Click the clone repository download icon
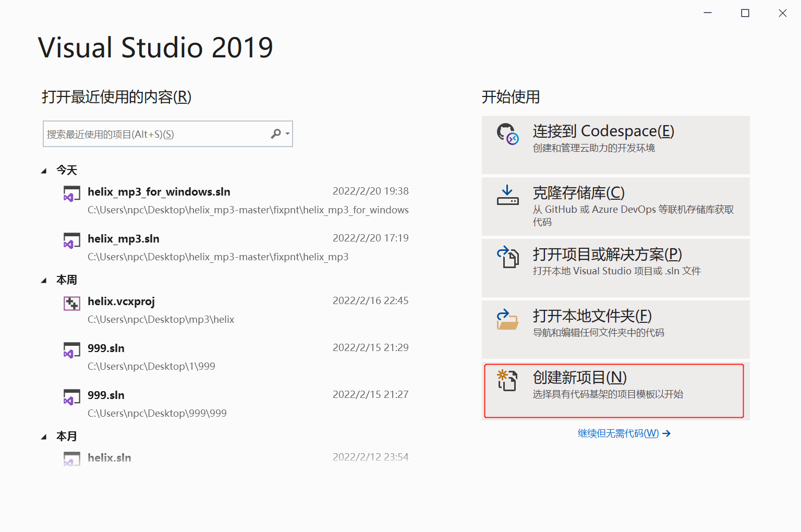 [x=507, y=195]
